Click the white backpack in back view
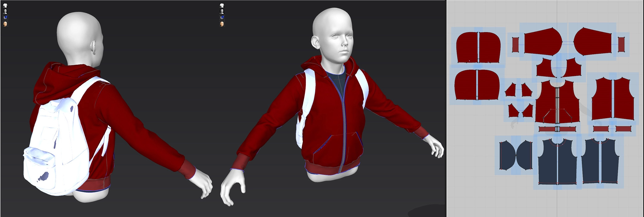This screenshot has height=217, width=644. click(56, 146)
